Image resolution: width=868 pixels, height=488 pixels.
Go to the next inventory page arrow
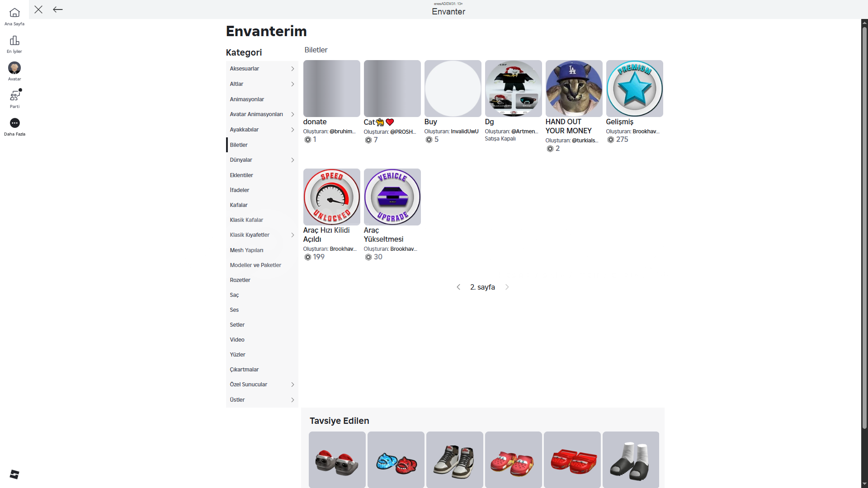coord(507,287)
